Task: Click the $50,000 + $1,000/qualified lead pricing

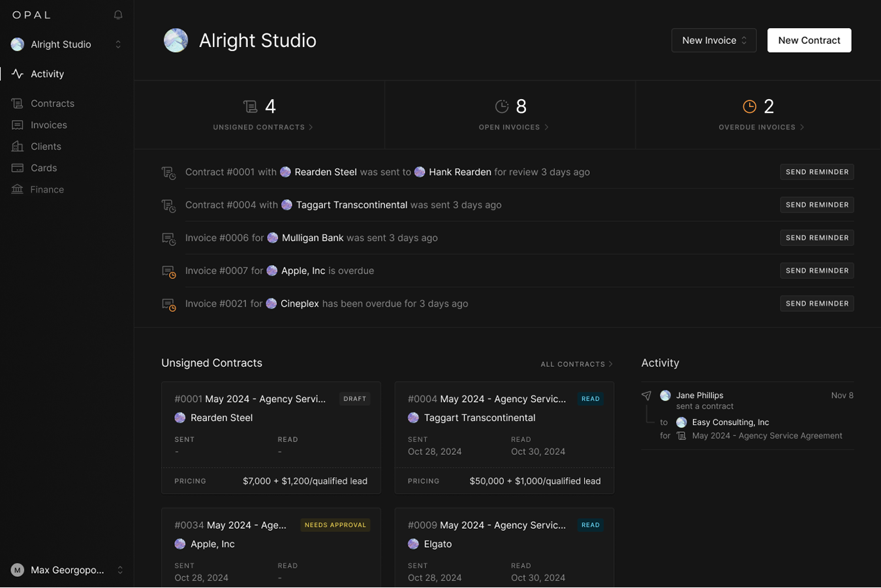Action: coord(535,481)
